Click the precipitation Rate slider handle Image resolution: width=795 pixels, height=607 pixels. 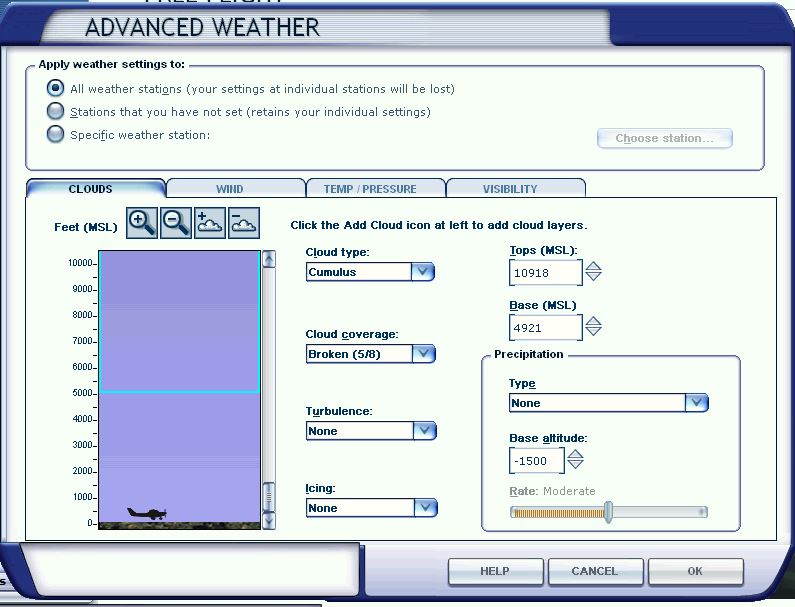(x=608, y=512)
